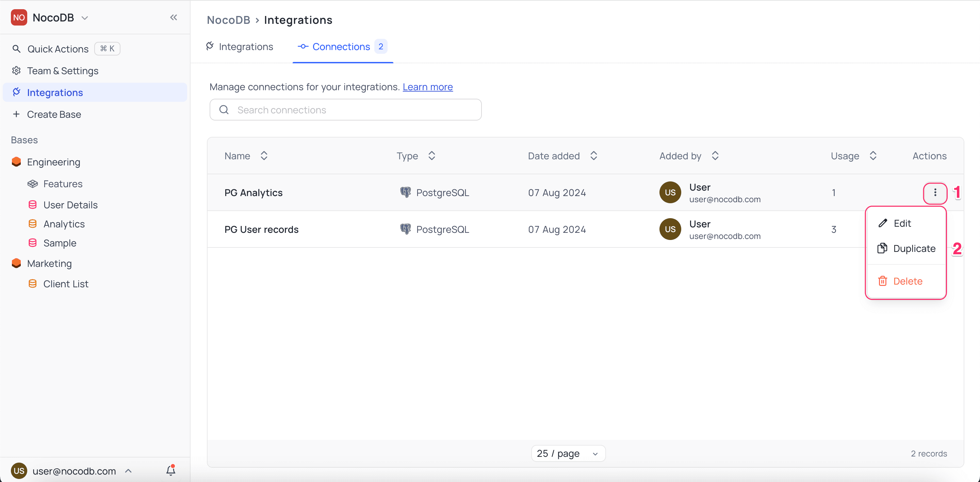The image size is (980, 482).
Task: Expand the NocoDB workspace dropdown chevron
Action: click(x=85, y=18)
